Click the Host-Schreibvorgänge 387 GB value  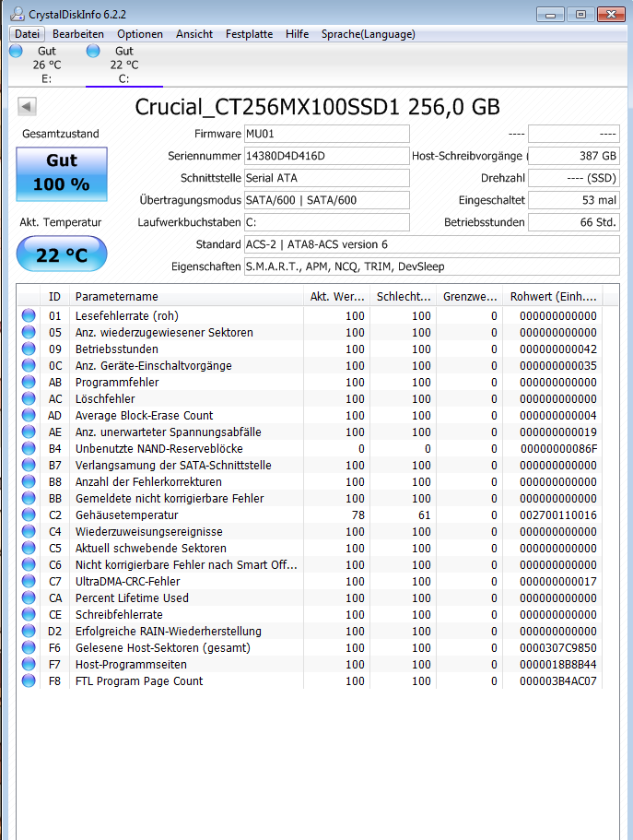pyautogui.click(x=573, y=156)
